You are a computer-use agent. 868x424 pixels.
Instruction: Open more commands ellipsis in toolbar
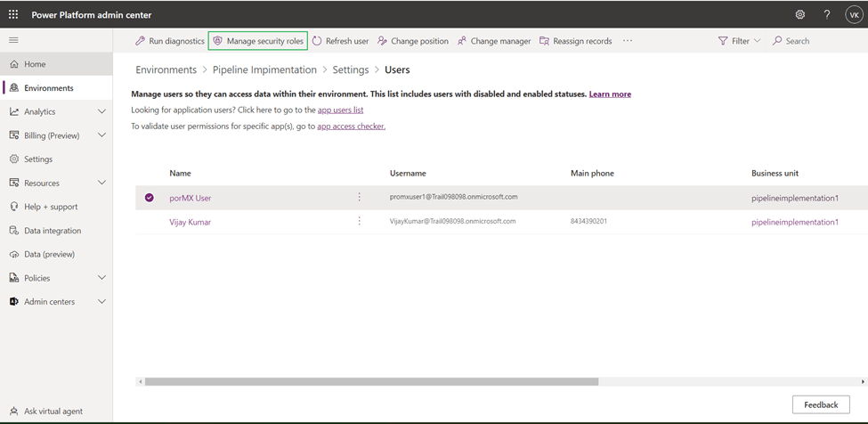[x=628, y=41]
